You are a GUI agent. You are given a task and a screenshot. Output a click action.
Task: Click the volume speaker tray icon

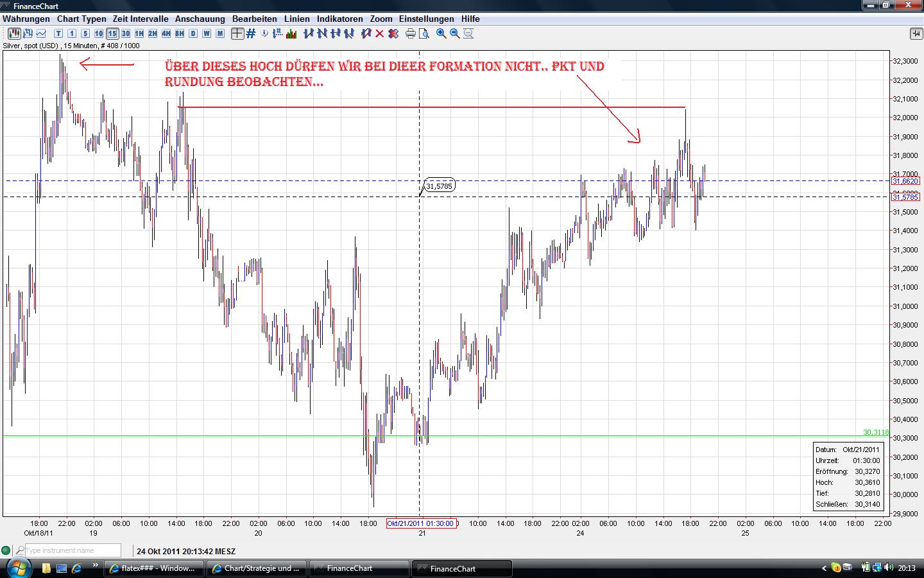pos(888,568)
